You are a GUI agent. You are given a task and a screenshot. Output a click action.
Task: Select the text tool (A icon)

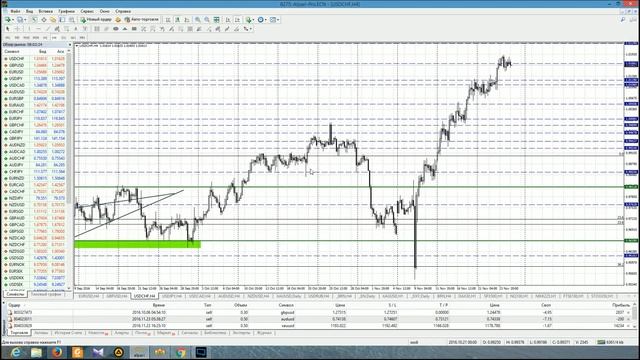tap(76, 29)
